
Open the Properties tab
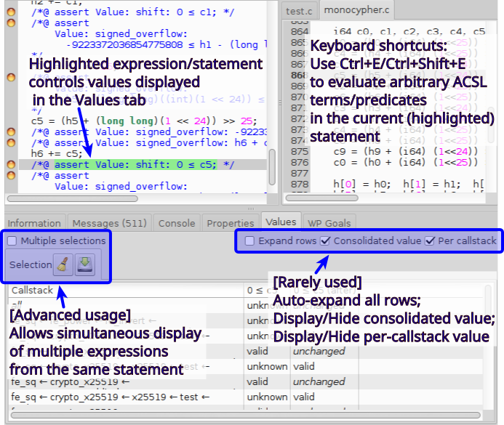pos(231,223)
